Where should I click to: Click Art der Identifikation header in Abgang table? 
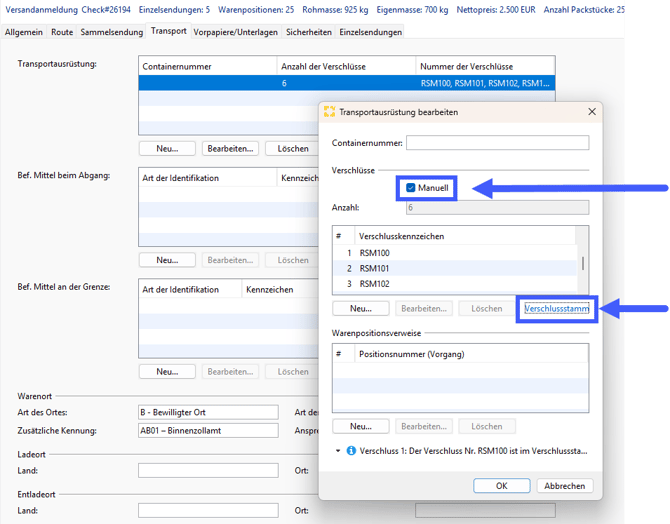pyautogui.click(x=208, y=178)
